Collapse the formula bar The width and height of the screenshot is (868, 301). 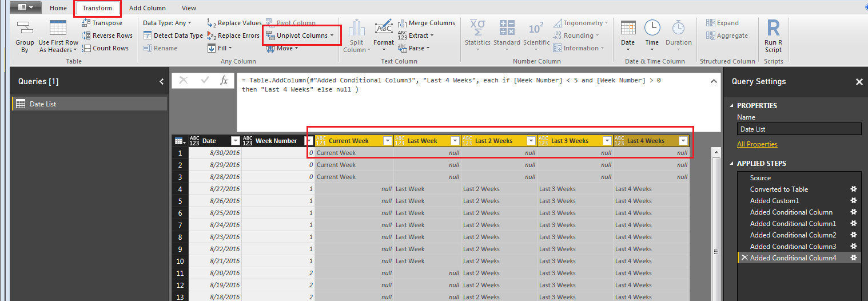point(714,82)
